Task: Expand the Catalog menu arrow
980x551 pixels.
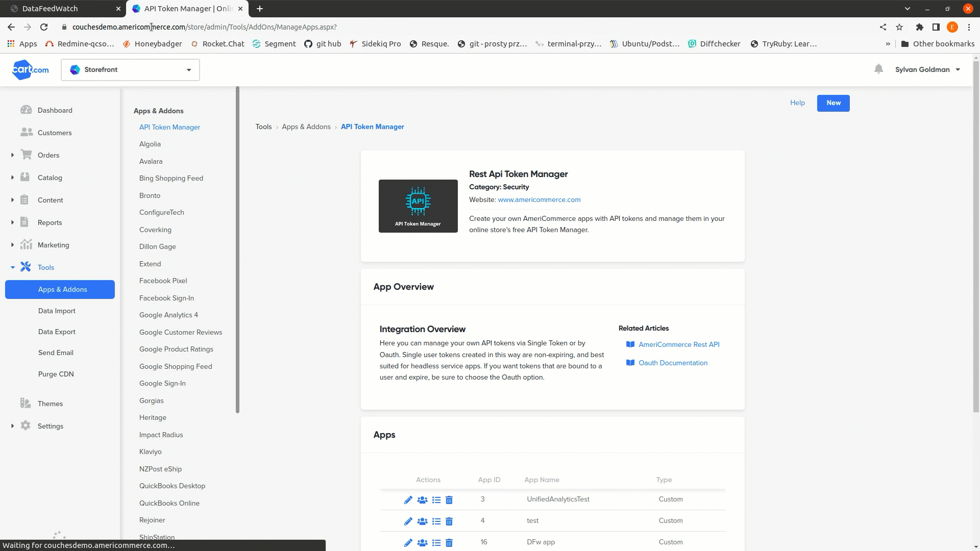Action: (x=12, y=178)
